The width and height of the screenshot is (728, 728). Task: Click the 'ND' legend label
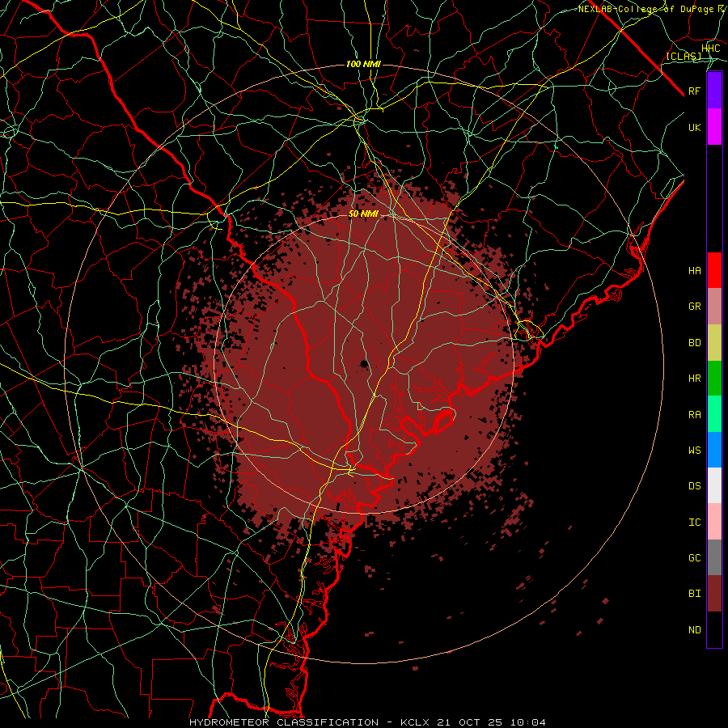click(x=695, y=630)
